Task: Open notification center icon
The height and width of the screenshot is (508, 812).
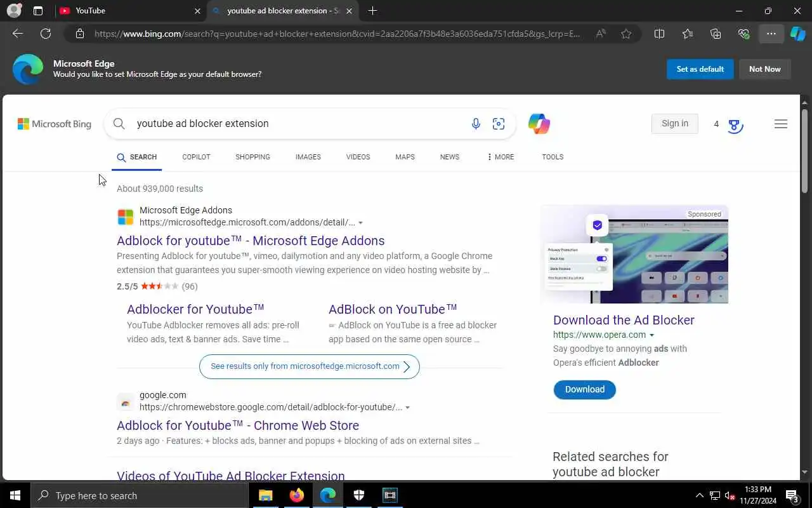Action: point(792,495)
